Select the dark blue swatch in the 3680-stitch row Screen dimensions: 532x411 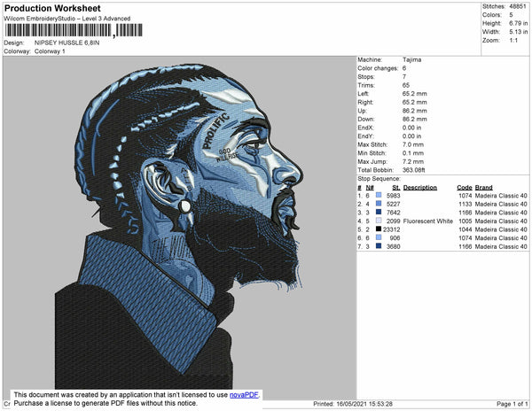click(x=379, y=246)
